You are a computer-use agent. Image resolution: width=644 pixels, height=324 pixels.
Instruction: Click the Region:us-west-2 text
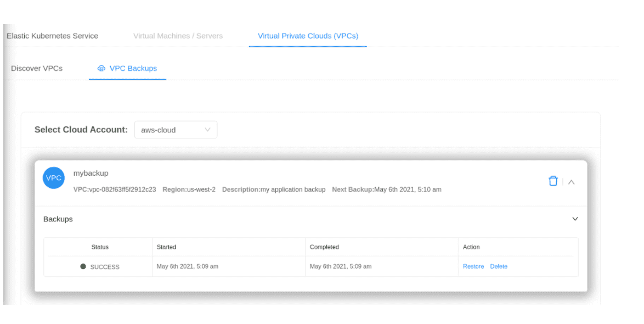(x=189, y=189)
